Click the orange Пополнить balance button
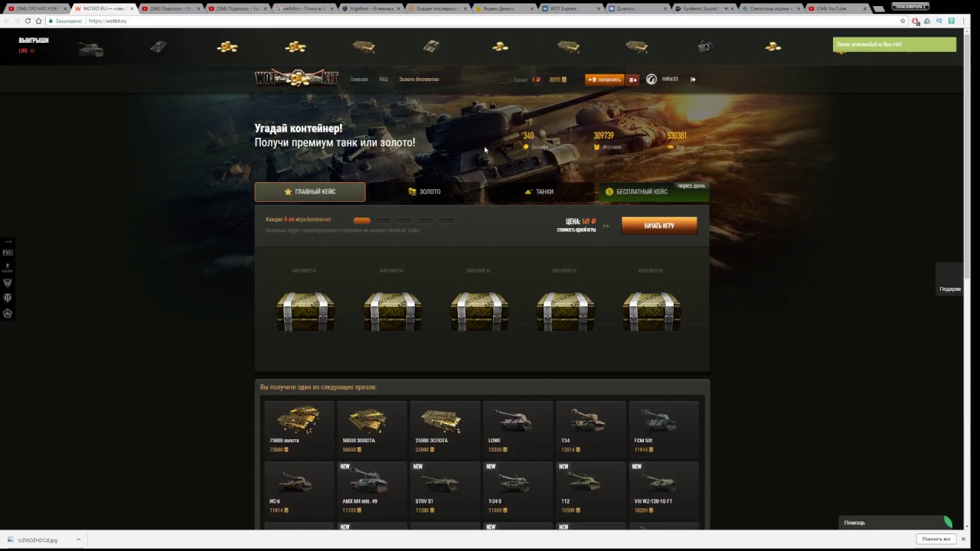This screenshot has width=980, height=551. coord(605,80)
